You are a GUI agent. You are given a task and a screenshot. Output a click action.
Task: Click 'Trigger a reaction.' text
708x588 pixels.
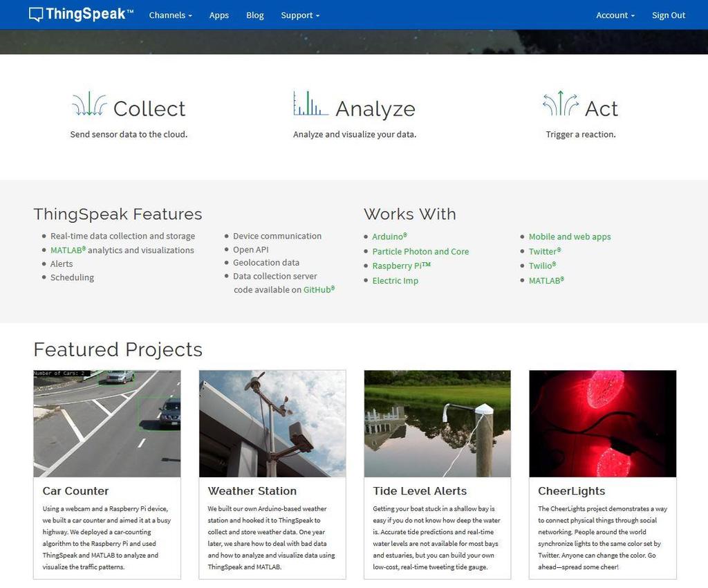coord(581,134)
